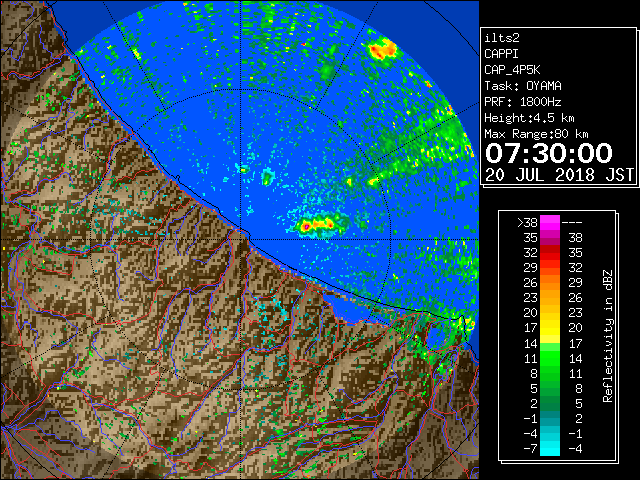Click the orange-red storm cell at top right
This screenshot has height=480, width=640.
click(x=382, y=50)
